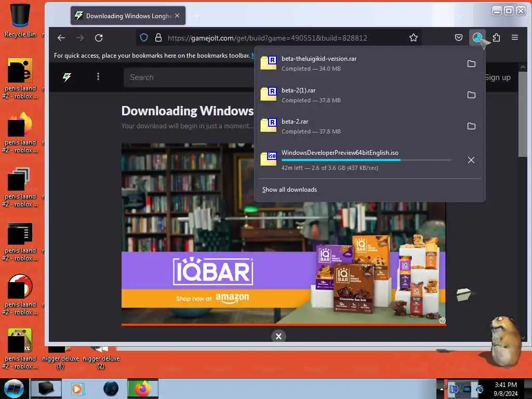Reload the current Game Jolt page
The width and height of the screenshot is (532, 399).
pyautogui.click(x=99, y=37)
